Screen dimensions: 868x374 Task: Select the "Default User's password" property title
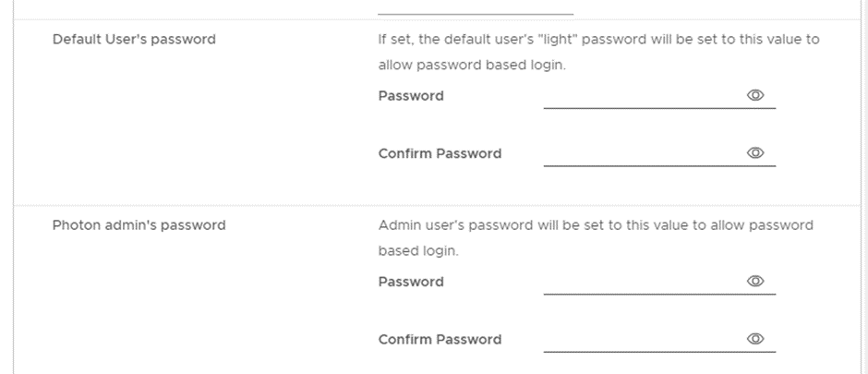pos(134,40)
